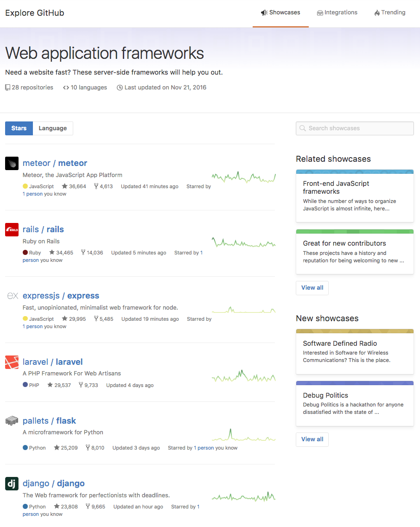Click the fork icon on rails row

(83, 253)
